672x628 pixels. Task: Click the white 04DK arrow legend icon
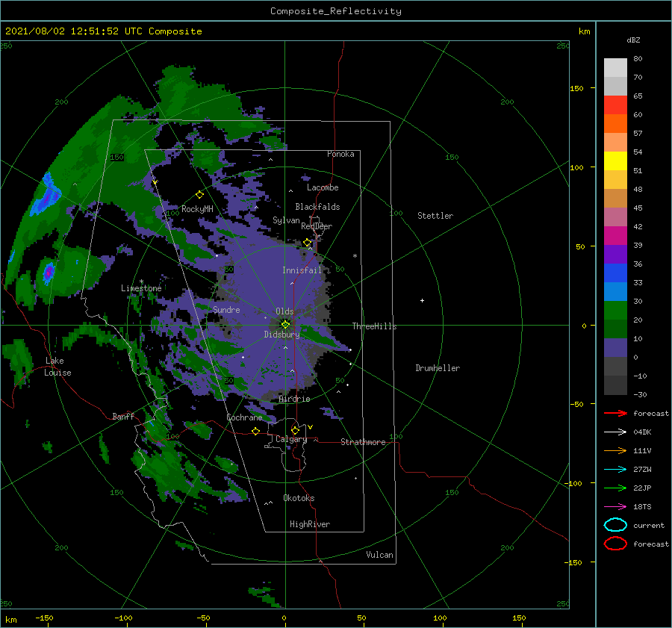615,432
